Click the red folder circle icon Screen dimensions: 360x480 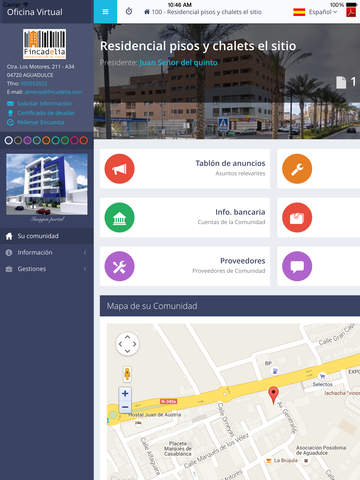[297, 217]
